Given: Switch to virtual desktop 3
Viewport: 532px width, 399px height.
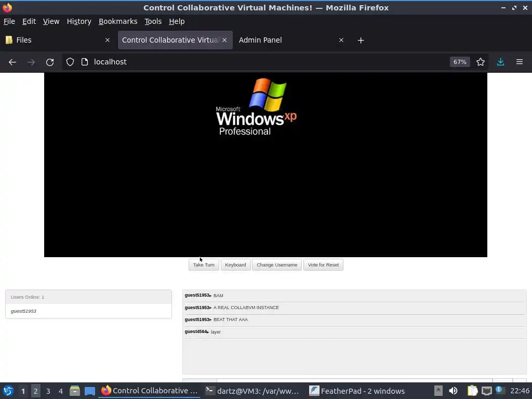Looking at the screenshot, I should coord(48,391).
